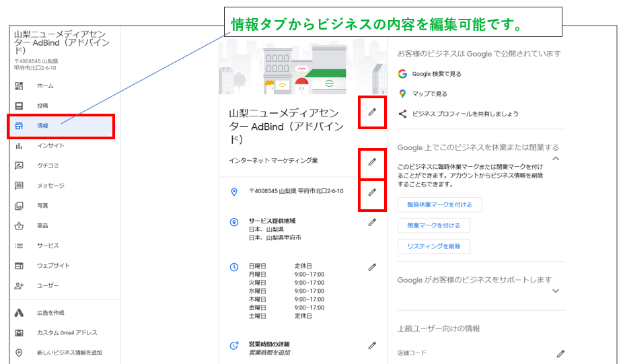Click the Info (情報) storefront icon
623x364 pixels.
19,126
